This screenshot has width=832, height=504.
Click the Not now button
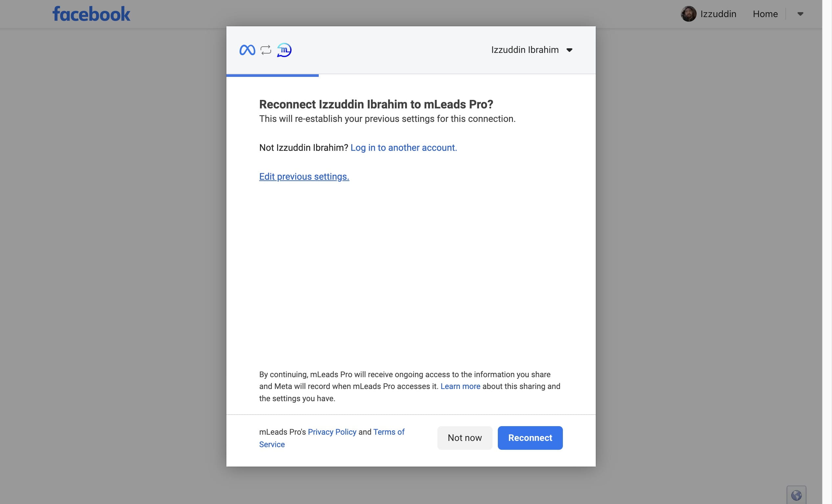point(464,437)
